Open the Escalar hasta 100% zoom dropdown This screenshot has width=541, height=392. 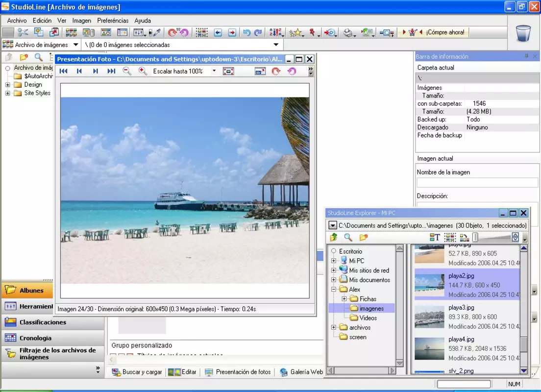pyautogui.click(x=214, y=71)
